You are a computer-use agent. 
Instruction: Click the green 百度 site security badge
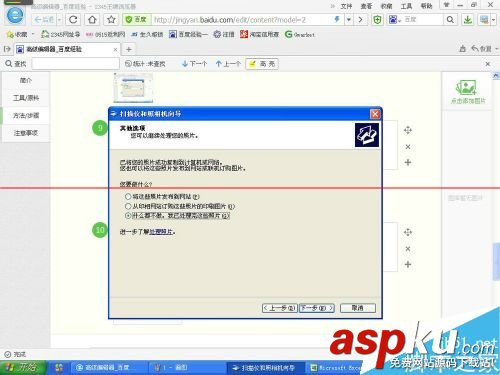point(136,20)
